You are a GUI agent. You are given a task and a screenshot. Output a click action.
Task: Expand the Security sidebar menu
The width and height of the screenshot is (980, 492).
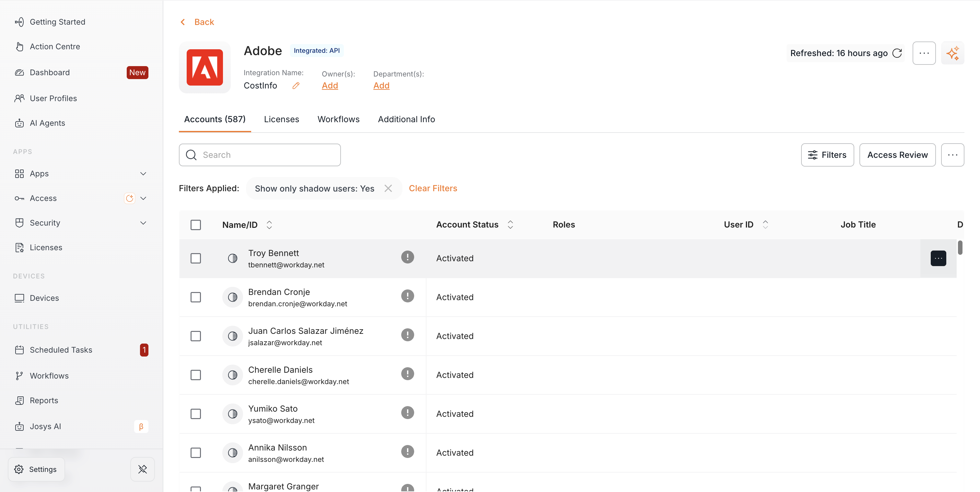(x=143, y=223)
